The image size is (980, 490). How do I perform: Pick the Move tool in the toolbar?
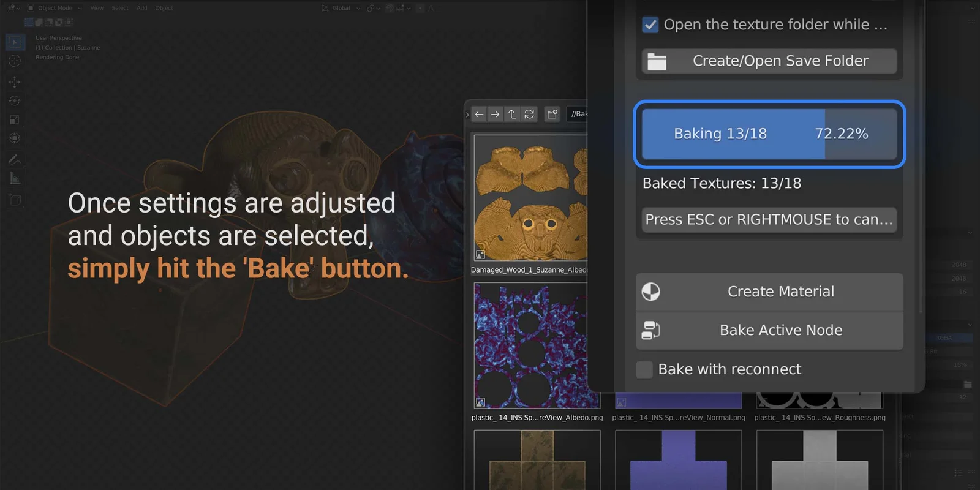coord(15,81)
